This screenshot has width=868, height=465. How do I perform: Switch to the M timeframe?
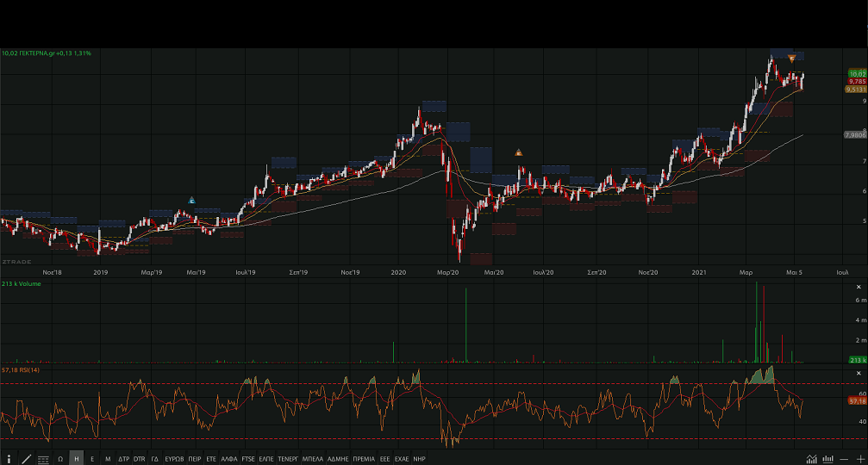point(108,459)
